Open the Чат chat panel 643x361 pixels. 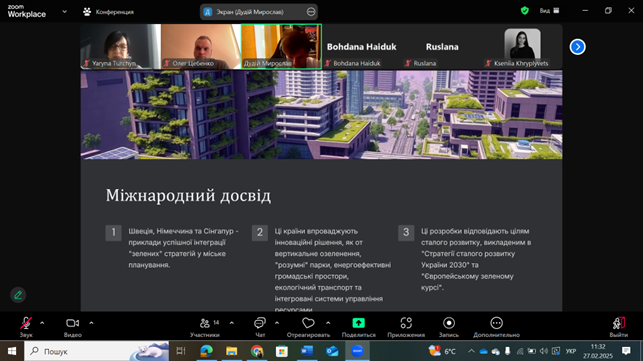pyautogui.click(x=260, y=327)
